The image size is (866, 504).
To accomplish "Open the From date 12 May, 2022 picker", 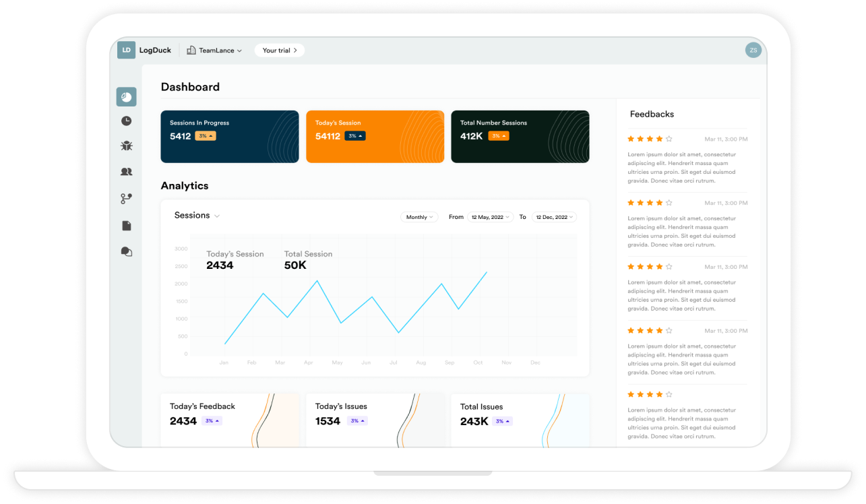I will 490,217.
